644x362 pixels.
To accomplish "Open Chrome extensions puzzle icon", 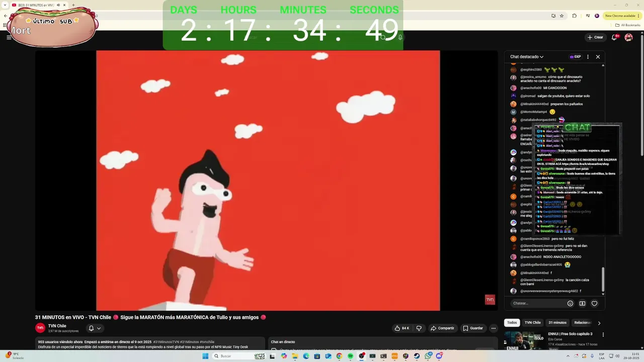I will pyautogui.click(x=574, y=16).
